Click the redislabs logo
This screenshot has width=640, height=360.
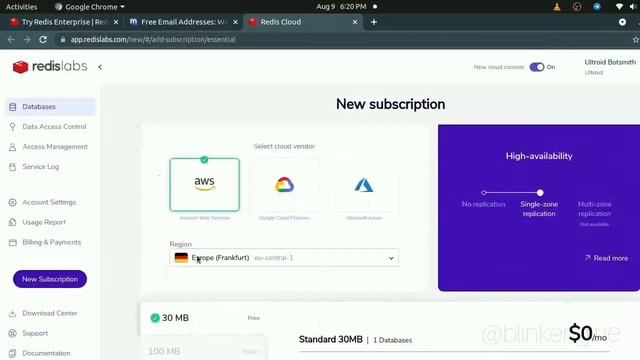click(x=50, y=66)
